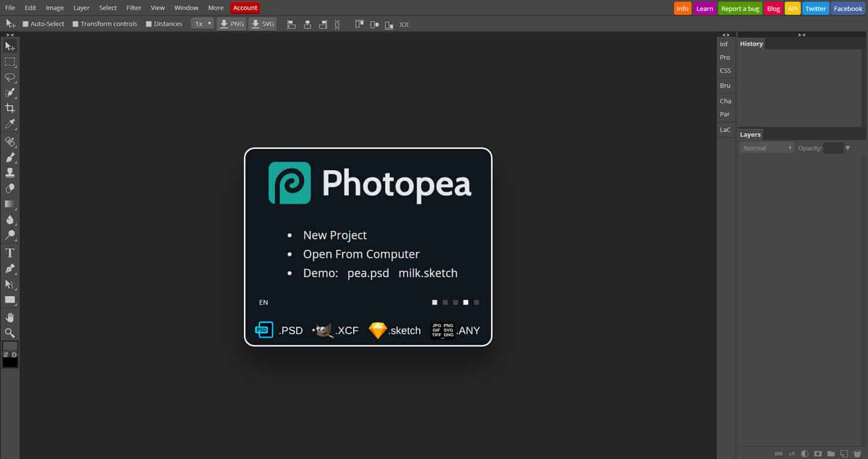The width and height of the screenshot is (868, 459).
Task: Click the New Project link
Action: (x=335, y=235)
